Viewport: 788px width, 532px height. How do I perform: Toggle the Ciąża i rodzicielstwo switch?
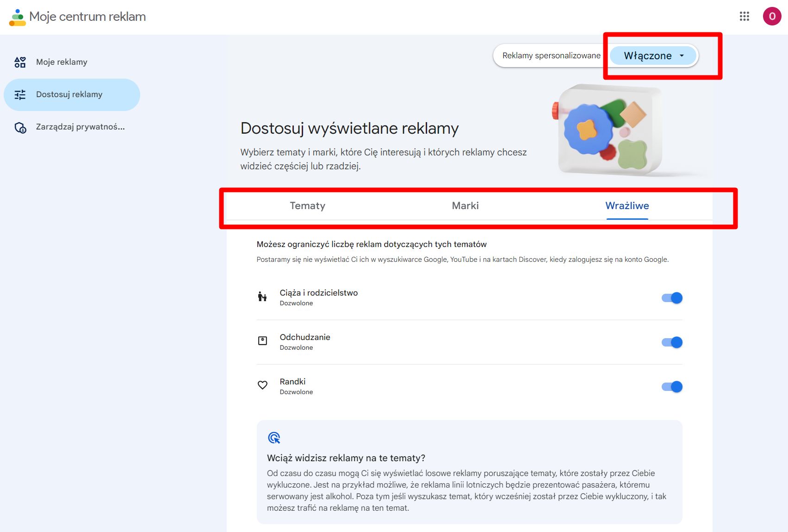[x=672, y=298]
